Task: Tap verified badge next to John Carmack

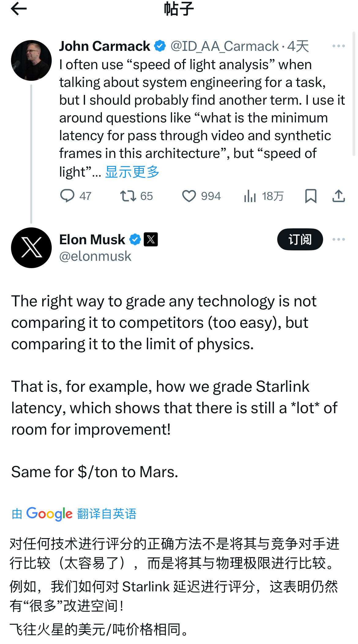Action: (160, 46)
